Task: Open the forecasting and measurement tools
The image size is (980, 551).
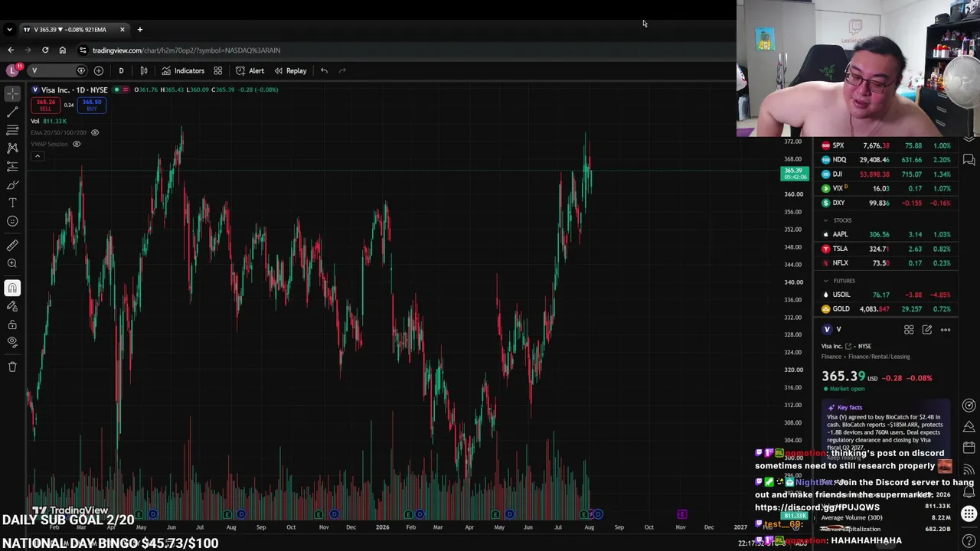Action: [x=12, y=166]
